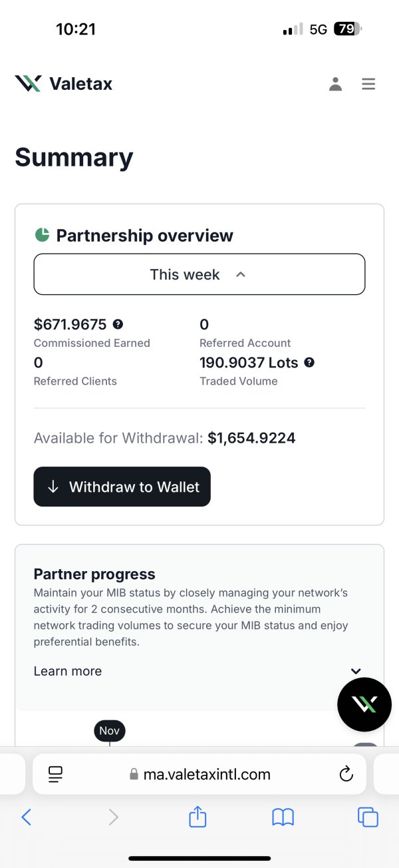Tap the Valetax logo

click(64, 84)
